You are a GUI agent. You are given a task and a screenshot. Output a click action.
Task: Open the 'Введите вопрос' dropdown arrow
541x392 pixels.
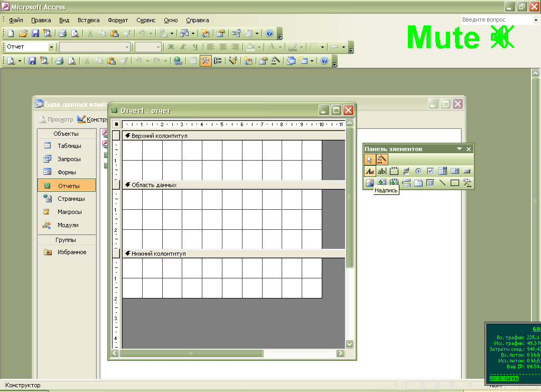click(536, 20)
